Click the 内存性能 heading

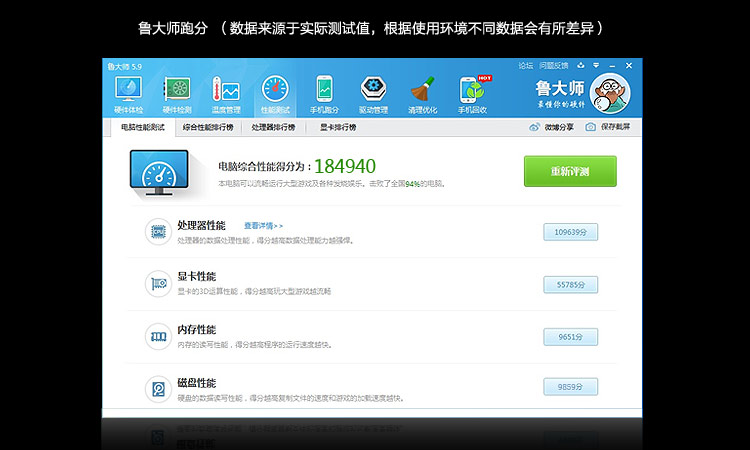click(x=197, y=329)
